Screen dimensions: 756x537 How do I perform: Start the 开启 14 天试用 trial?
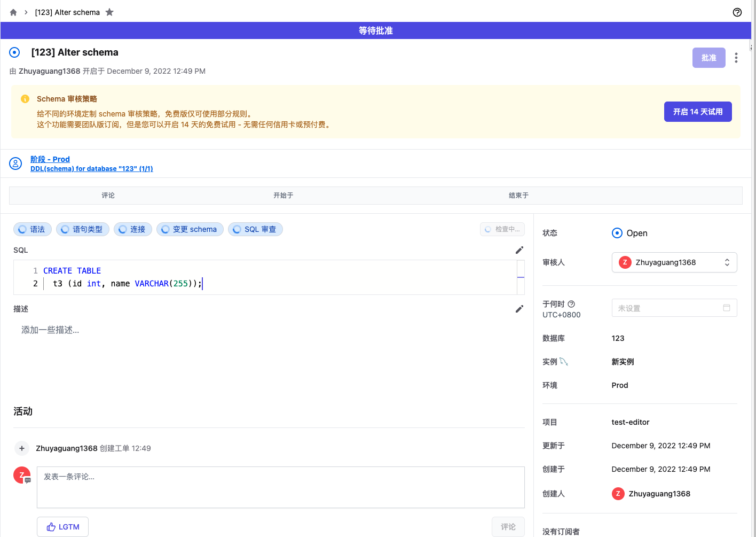[697, 112]
